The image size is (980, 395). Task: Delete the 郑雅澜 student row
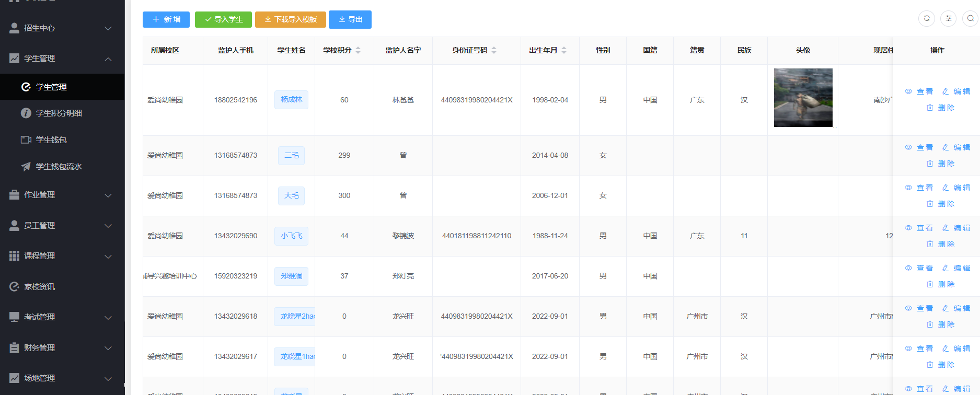(940, 284)
